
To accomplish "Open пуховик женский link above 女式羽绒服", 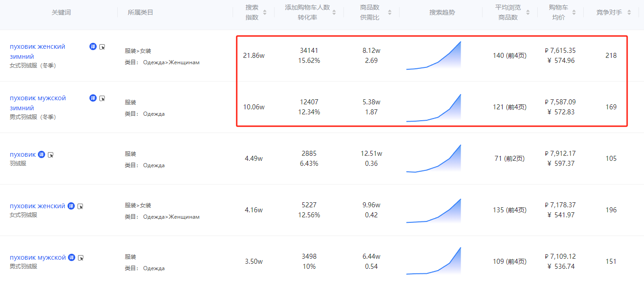I will (37, 206).
